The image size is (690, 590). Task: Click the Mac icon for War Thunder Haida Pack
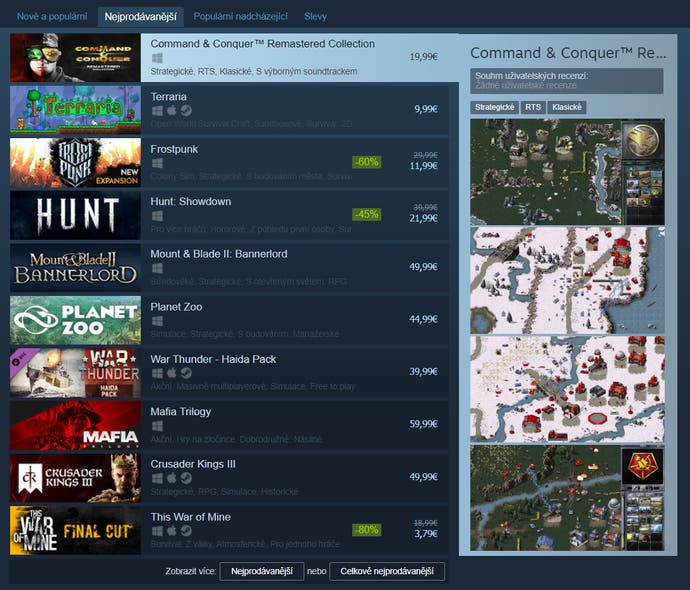click(x=172, y=373)
